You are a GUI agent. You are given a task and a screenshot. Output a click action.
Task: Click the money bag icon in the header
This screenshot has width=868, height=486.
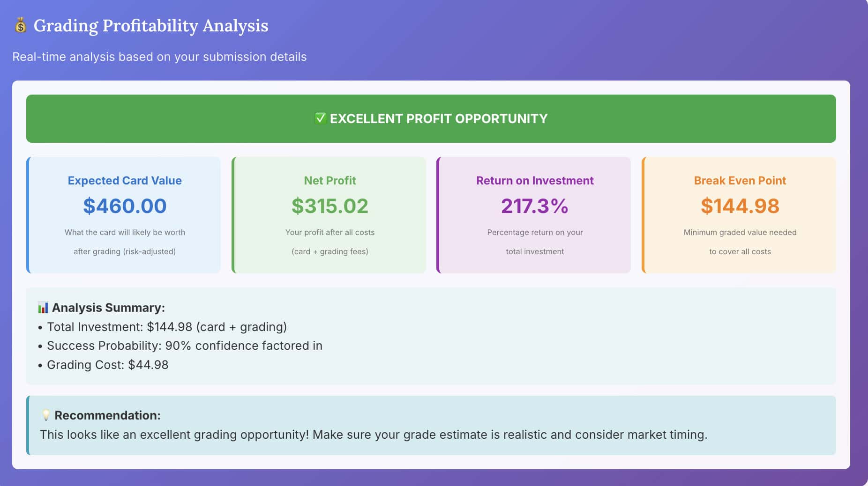pyautogui.click(x=19, y=26)
